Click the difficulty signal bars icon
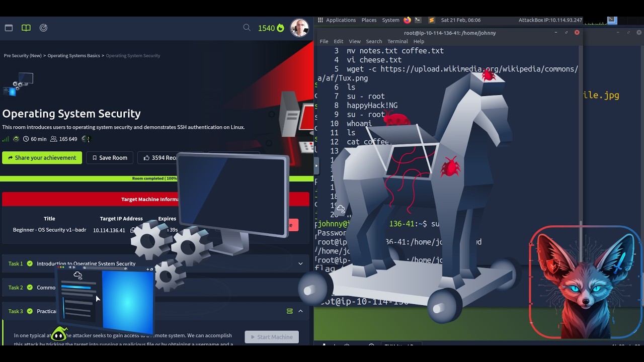This screenshot has height=362, width=644. pyautogui.click(x=6, y=139)
